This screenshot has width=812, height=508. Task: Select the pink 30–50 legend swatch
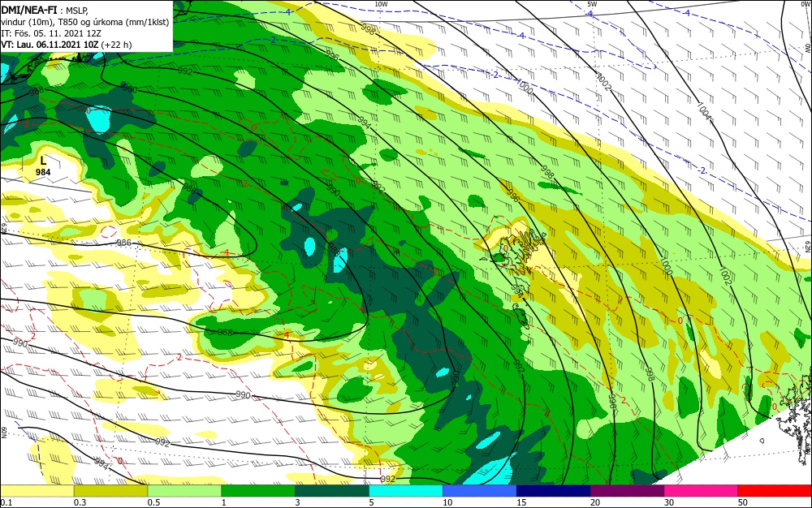click(x=702, y=491)
